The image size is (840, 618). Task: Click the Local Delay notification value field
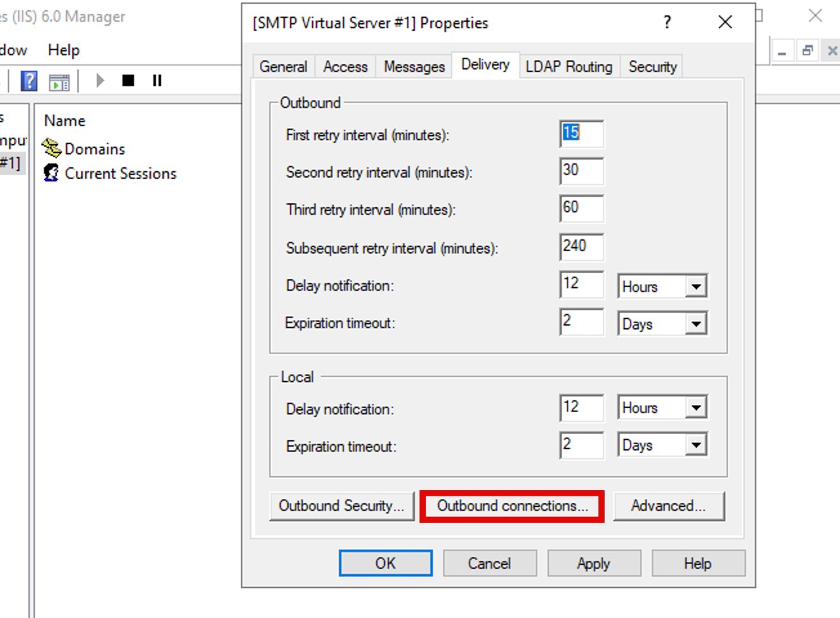click(x=582, y=408)
